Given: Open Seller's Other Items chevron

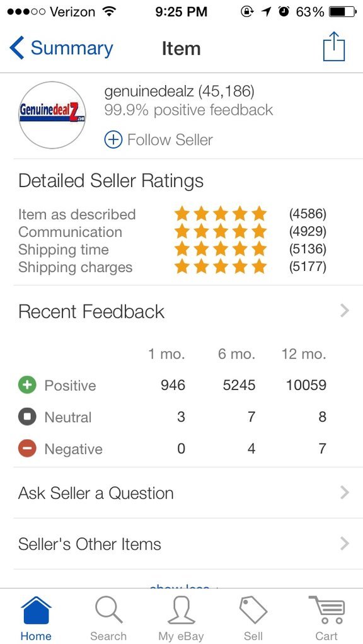Looking at the screenshot, I should coord(345,544).
